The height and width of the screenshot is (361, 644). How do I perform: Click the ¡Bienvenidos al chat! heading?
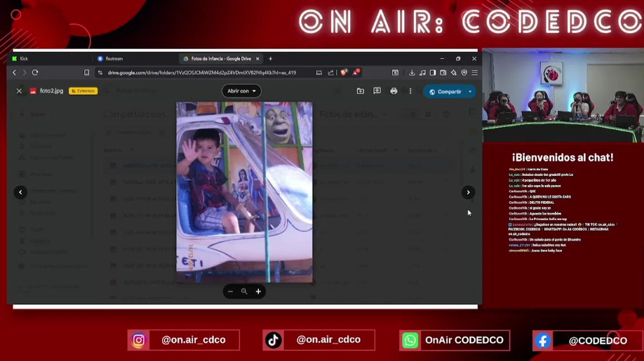click(563, 157)
